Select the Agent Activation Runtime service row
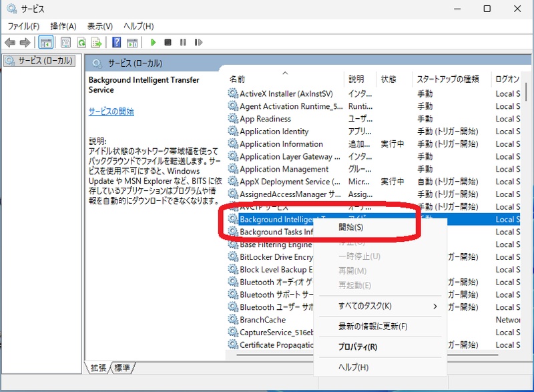Screen dimensions: 534x392 click(x=374, y=106)
